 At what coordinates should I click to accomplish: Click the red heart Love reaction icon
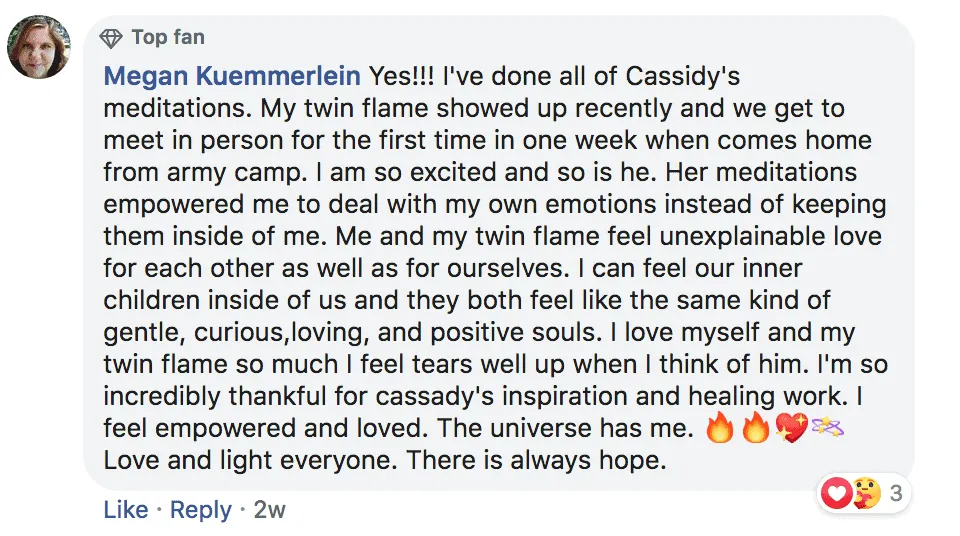click(836, 493)
